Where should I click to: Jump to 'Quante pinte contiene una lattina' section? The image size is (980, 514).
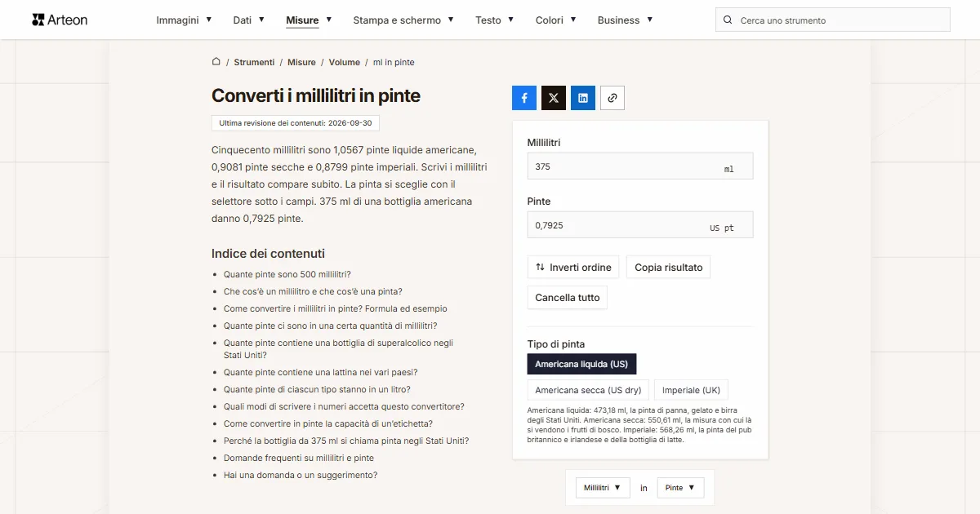pyautogui.click(x=321, y=372)
